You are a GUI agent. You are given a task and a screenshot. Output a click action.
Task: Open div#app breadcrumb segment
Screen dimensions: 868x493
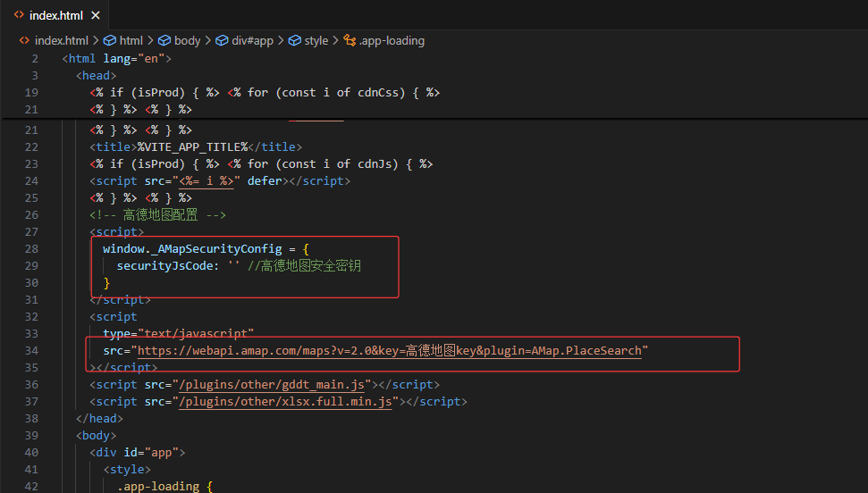click(252, 40)
